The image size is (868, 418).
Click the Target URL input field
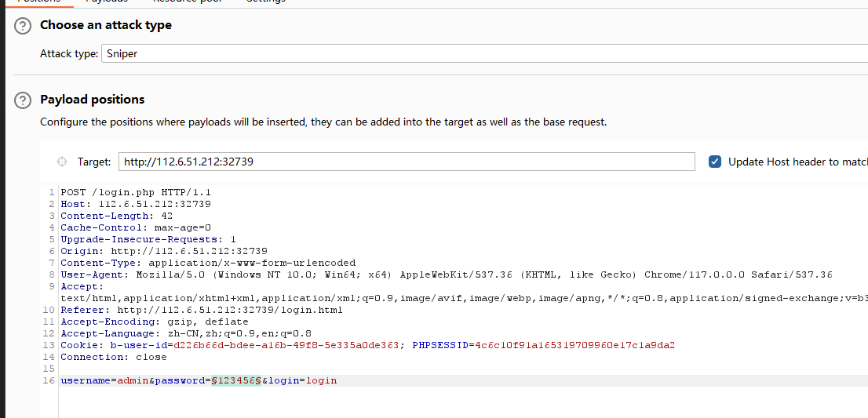click(x=407, y=162)
